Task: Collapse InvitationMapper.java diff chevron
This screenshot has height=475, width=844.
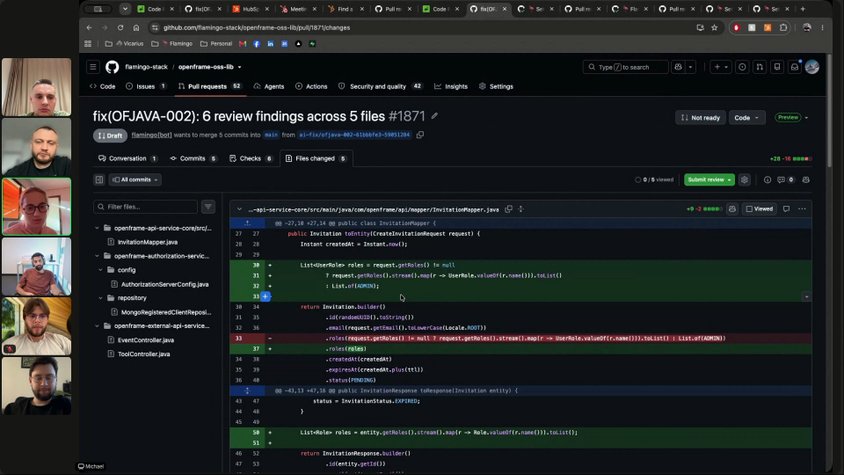Action: 239,209
